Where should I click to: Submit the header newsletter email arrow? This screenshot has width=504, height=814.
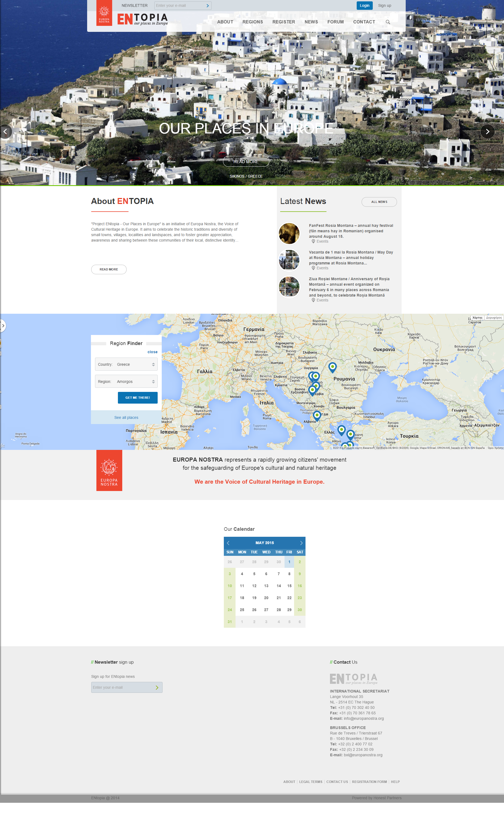pos(207,6)
